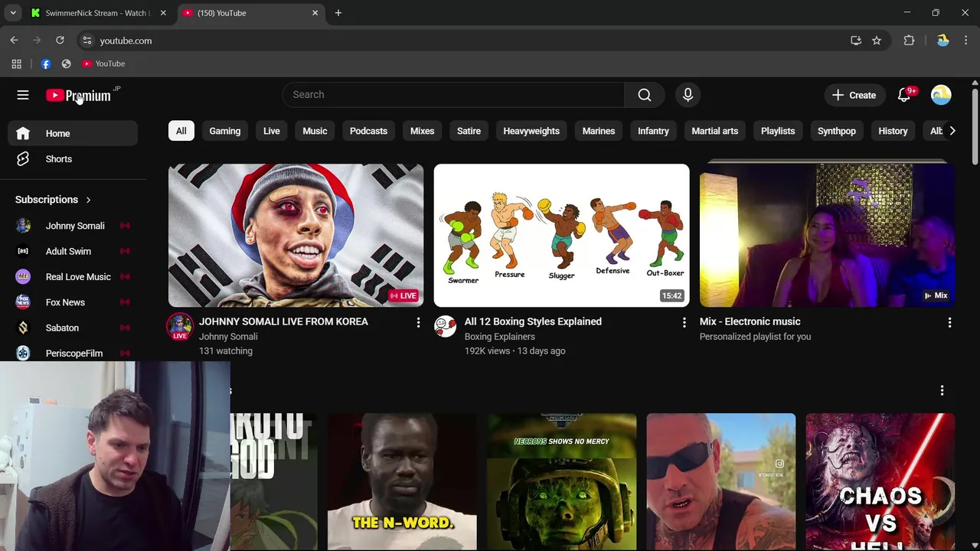Open the tab search dropdown arrow

(13, 13)
